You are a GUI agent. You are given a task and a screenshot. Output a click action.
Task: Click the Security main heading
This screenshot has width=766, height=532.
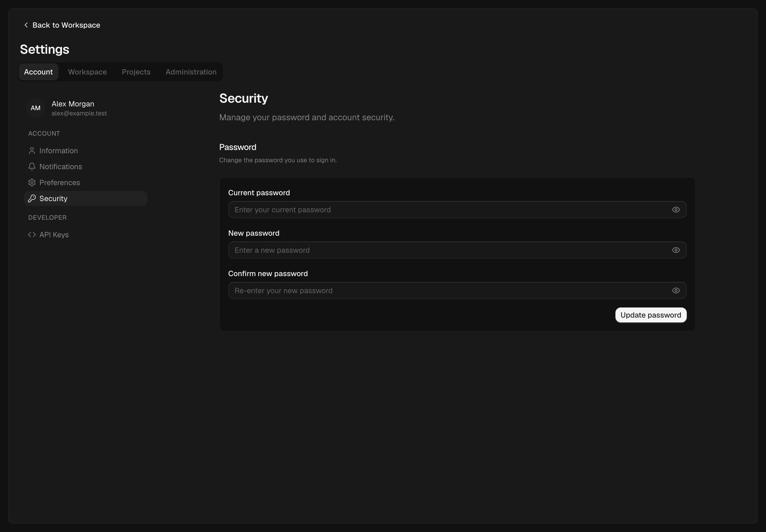244,99
